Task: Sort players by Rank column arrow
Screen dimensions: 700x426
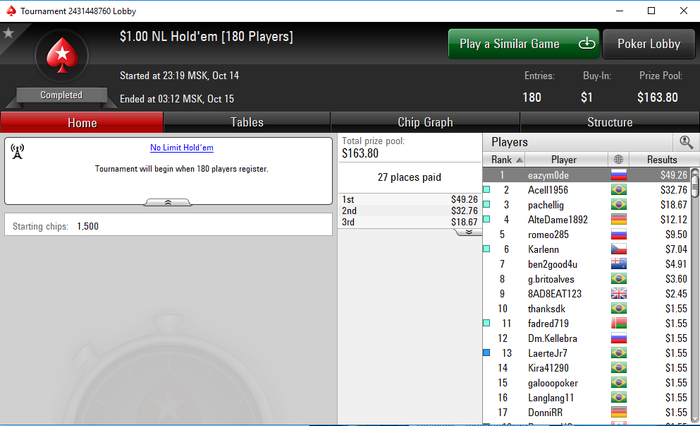Action: (519, 160)
